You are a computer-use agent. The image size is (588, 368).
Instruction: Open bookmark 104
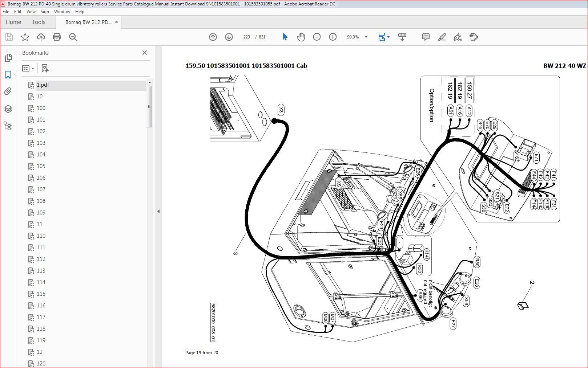(41, 155)
